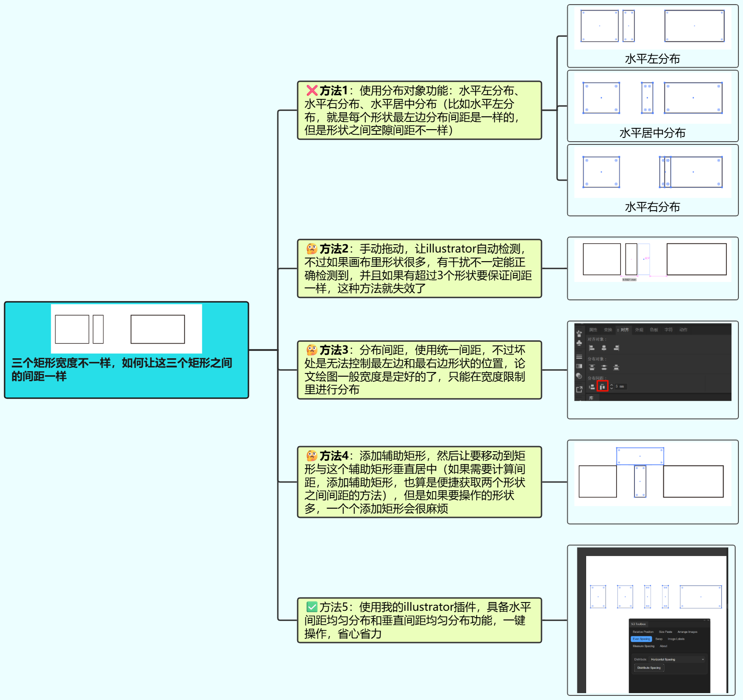This screenshot has width=743, height=700.
Task: Click the red-boxed horizontal distribute spacing icon
Action: 603,386
